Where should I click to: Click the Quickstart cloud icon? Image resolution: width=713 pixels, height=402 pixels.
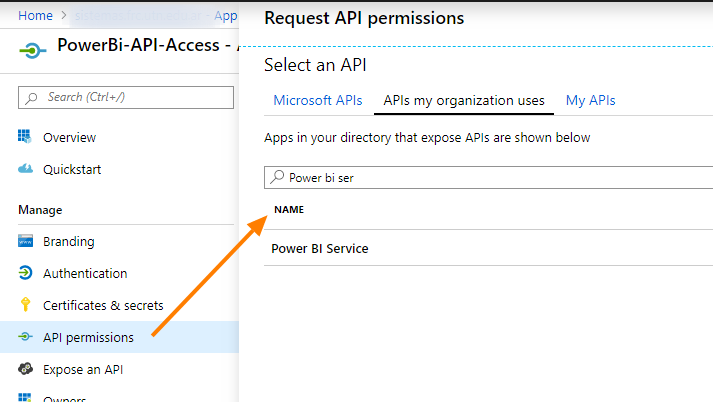[25, 169]
